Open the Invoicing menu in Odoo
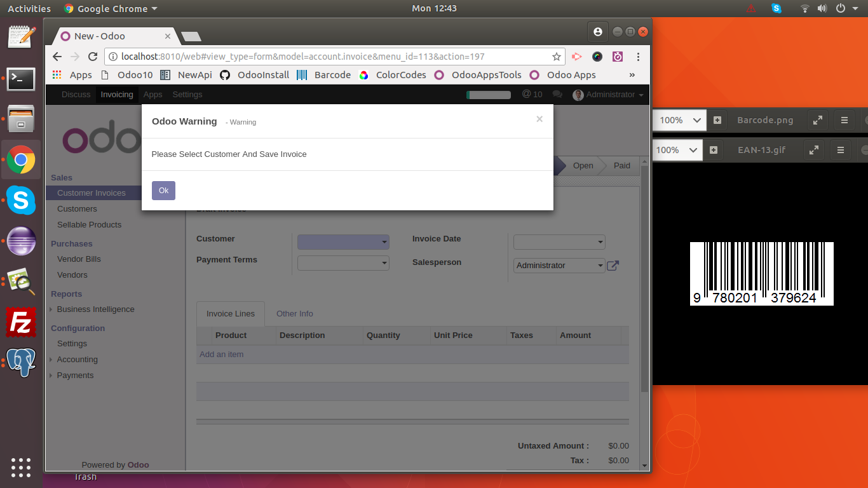Screen dimensions: 868x488 point(117,94)
